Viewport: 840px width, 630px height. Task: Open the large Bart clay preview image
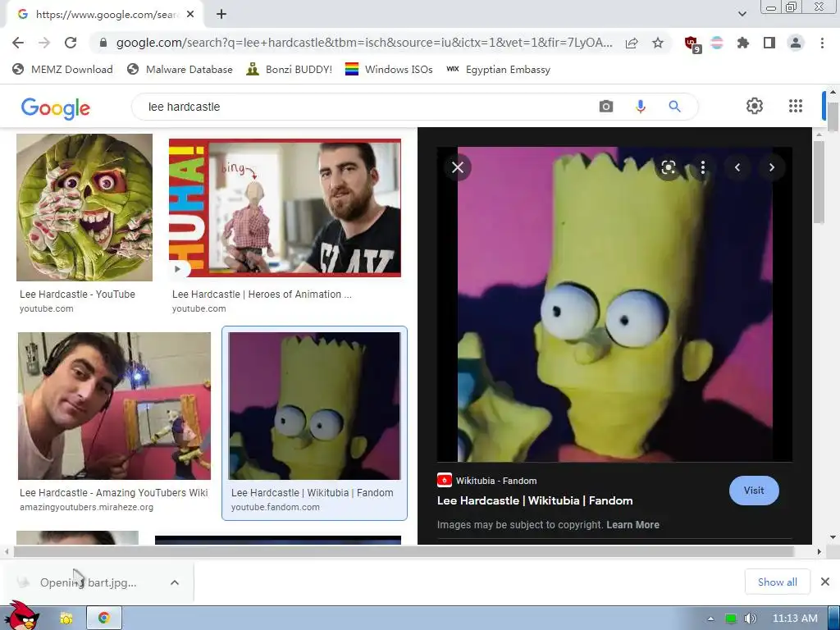coord(614,304)
